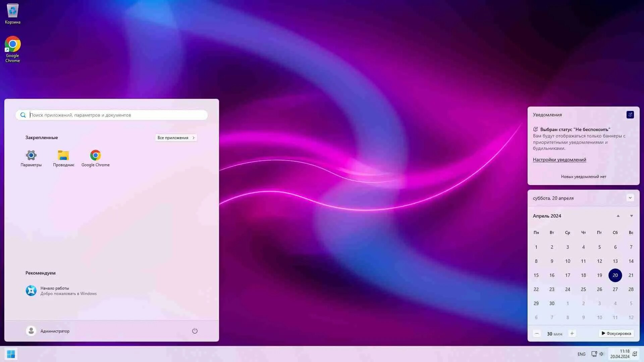Go to next month with down arrow

pyautogui.click(x=631, y=216)
